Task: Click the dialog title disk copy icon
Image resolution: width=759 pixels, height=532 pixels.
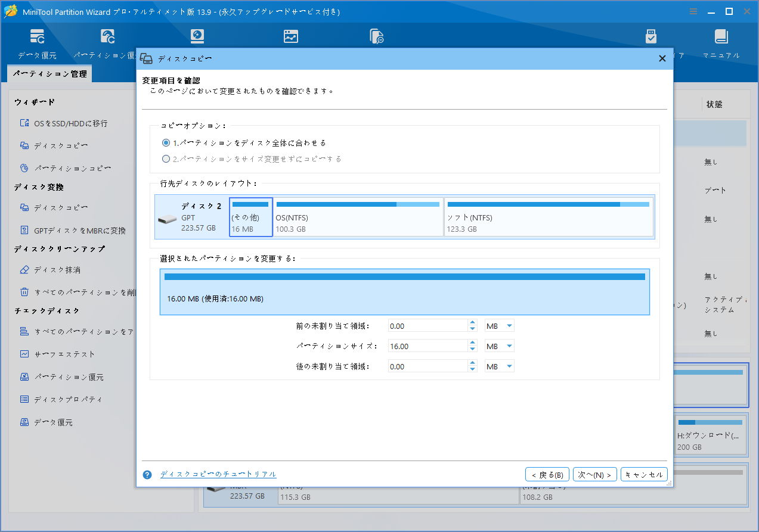Action: 146,58
